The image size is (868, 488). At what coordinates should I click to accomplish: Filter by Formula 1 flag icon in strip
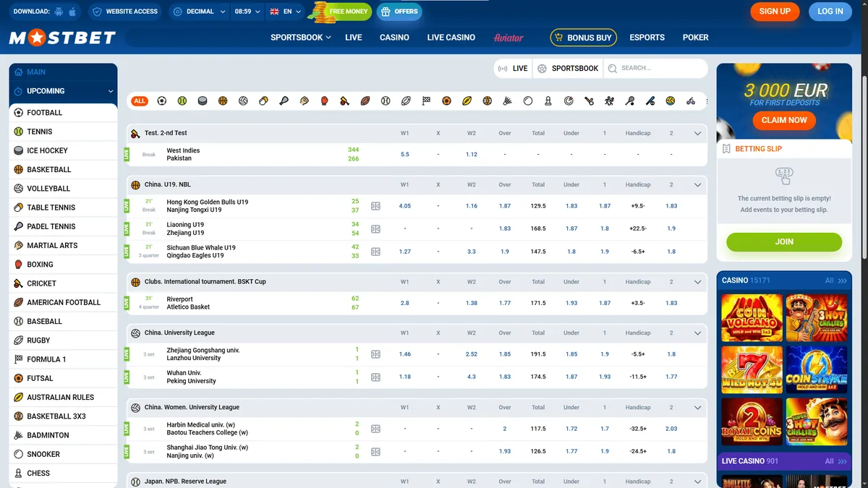pos(426,101)
